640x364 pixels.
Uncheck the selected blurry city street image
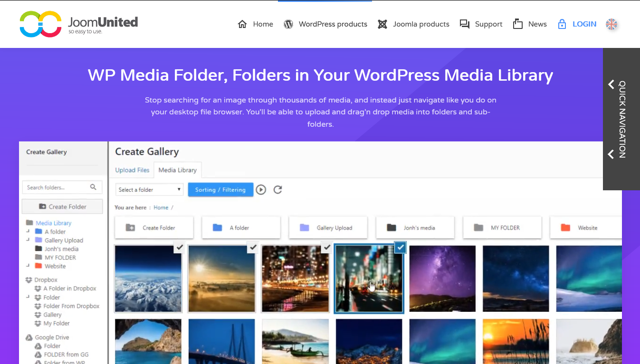pyautogui.click(x=401, y=247)
